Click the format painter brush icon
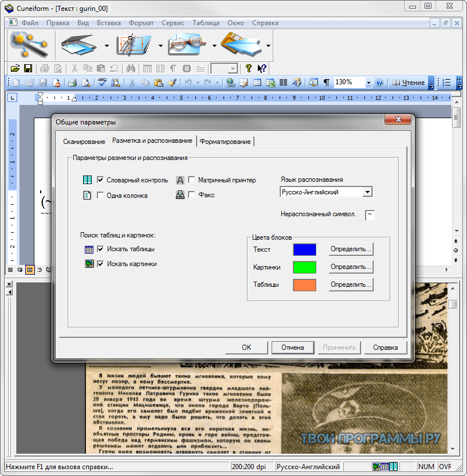Viewport: 467px width, 476px height. coord(172,83)
